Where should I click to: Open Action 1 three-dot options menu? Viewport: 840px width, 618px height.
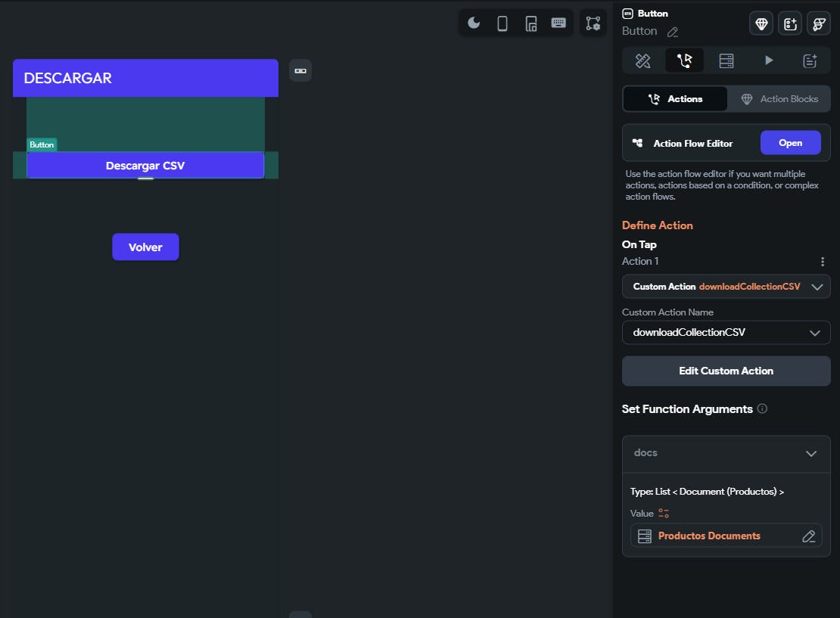point(823,262)
